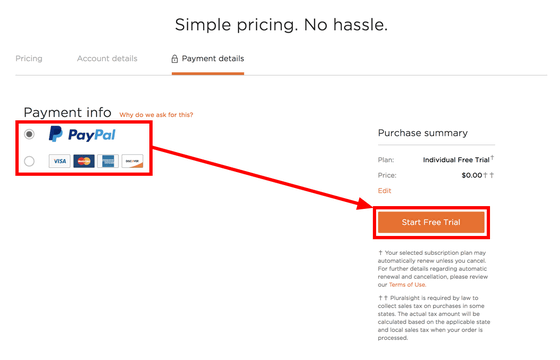Select the credit card radio button
This screenshot has height=360, width=560.
coord(29,161)
